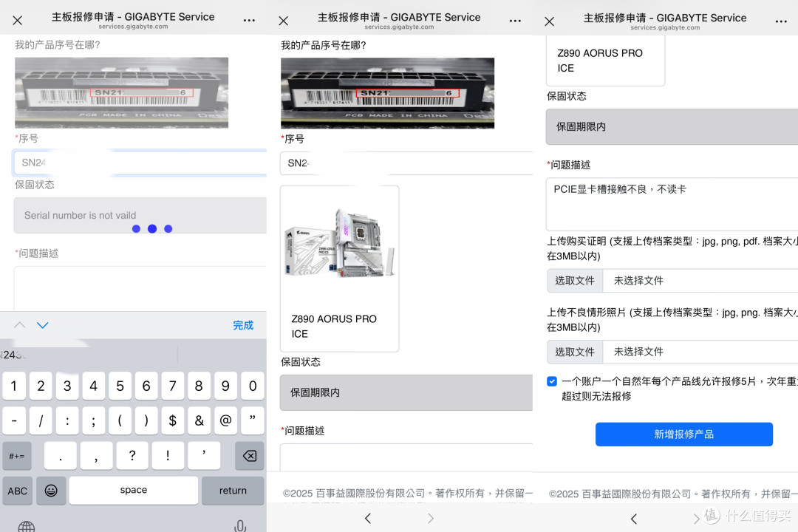Choose file for defect photo upload
This screenshot has width=798, height=532.
pos(575,352)
